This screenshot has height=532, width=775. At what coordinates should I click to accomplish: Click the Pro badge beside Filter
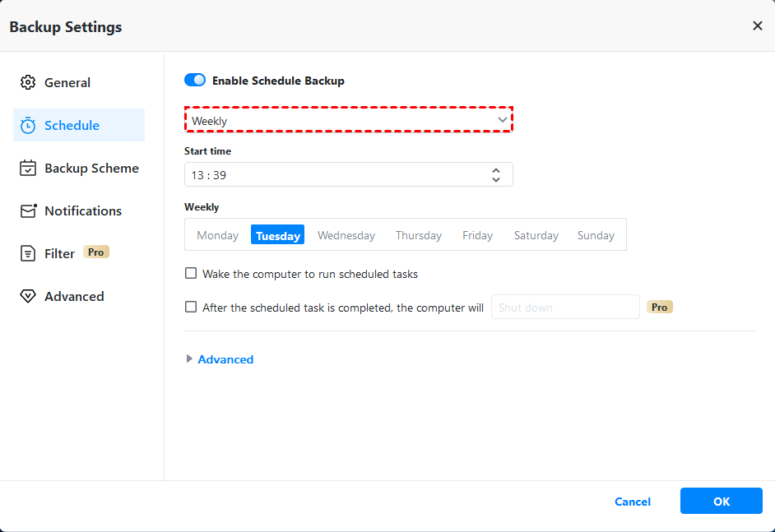point(96,252)
